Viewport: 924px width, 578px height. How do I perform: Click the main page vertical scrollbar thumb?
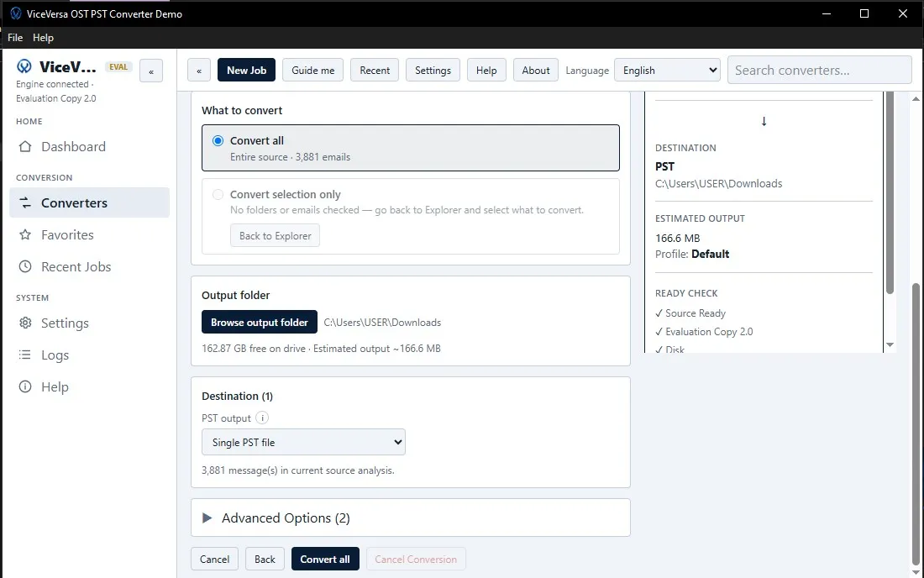(916, 423)
